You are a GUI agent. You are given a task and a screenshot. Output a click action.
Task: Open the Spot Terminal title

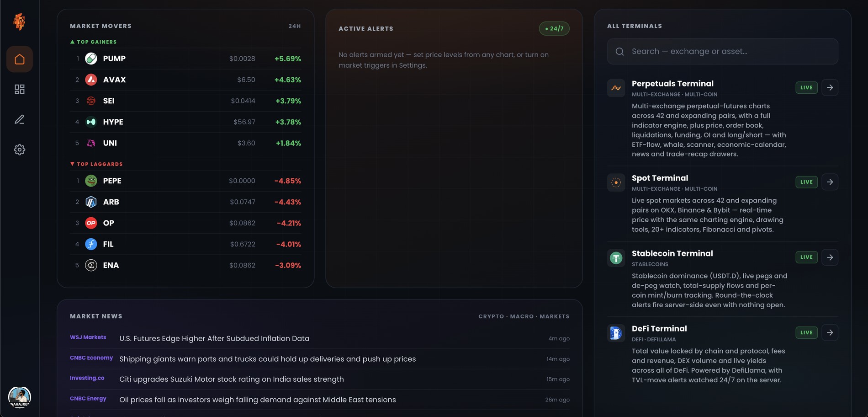[660, 178]
